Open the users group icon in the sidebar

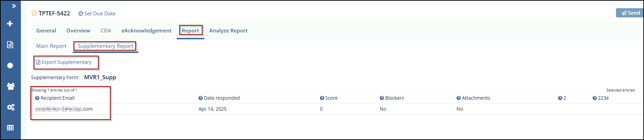pos(11,86)
